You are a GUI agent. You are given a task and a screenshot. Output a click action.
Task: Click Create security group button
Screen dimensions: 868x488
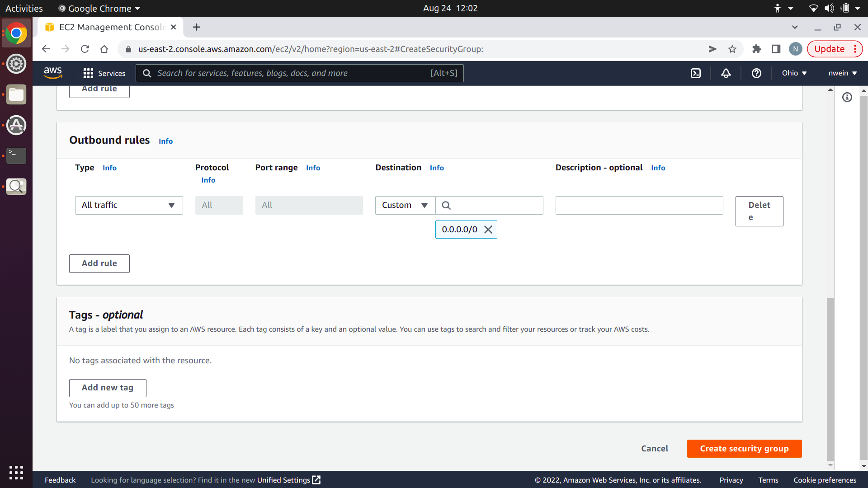point(744,449)
